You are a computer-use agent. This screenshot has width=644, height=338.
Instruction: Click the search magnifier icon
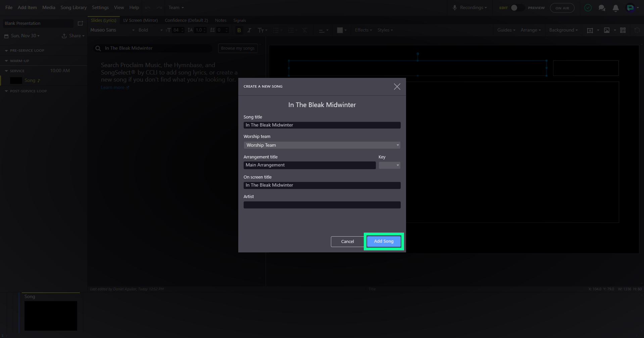(98, 48)
